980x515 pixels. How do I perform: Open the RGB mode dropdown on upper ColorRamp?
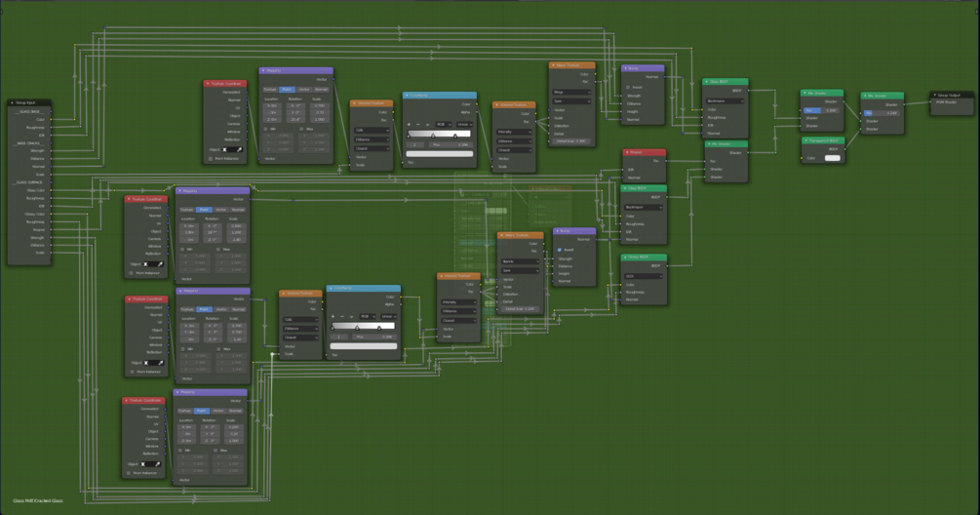pyautogui.click(x=444, y=125)
